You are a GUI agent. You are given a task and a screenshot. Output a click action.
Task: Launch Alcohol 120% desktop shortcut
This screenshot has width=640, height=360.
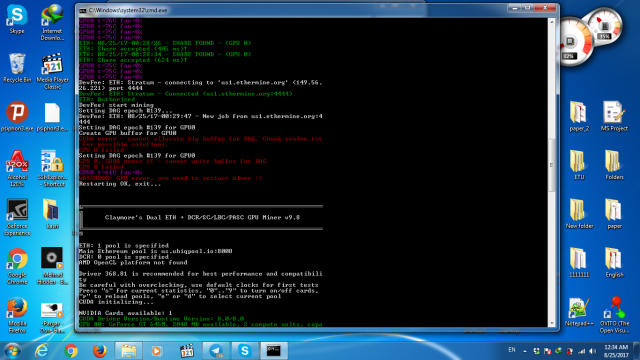pyautogui.click(x=17, y=169)
